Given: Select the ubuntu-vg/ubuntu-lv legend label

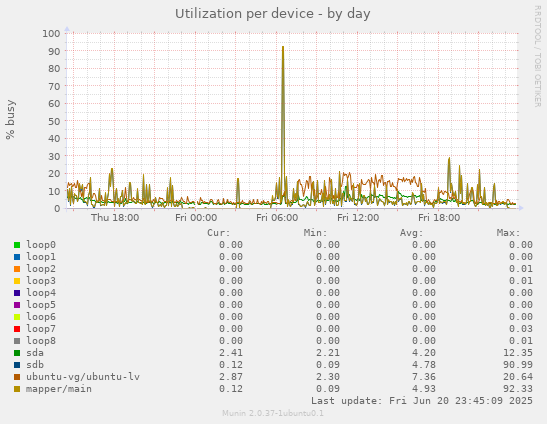Looking at the screenshot, I should (x=83, y=377).
